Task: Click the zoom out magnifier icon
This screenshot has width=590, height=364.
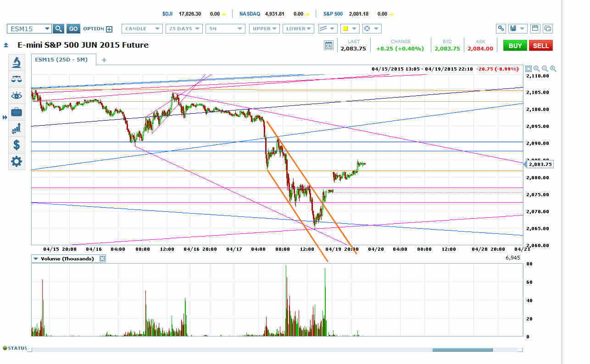Action: tap(545, 69)
